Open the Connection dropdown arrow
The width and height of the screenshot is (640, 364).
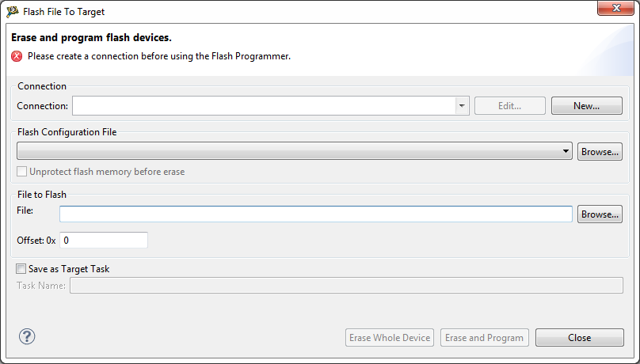462,106
